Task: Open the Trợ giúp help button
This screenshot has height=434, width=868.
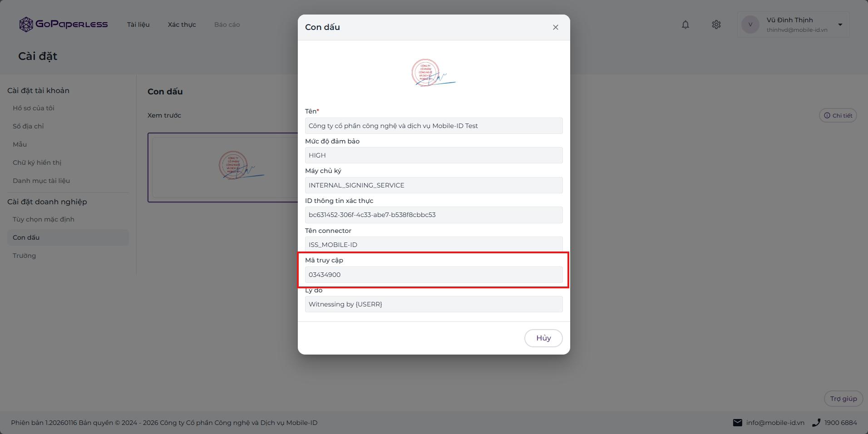Action: 843,399
